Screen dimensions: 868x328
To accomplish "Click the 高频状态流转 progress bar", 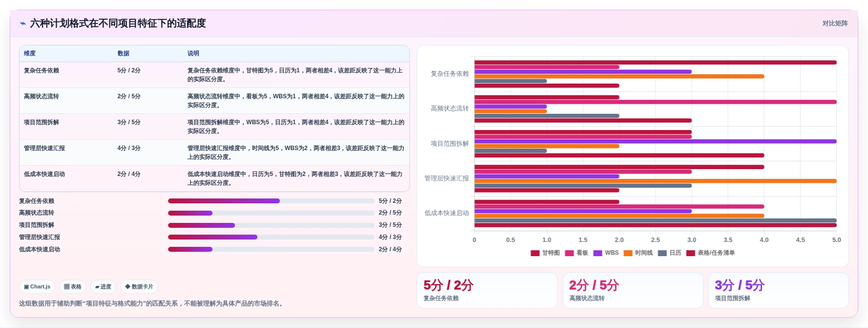I will pos(271,213).
